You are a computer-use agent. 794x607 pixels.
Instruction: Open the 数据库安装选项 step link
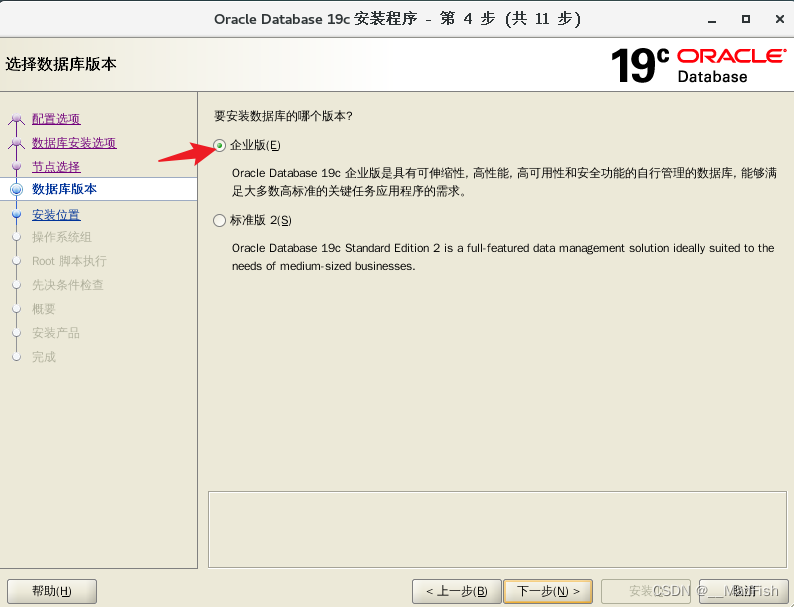[x=74, y=143]
